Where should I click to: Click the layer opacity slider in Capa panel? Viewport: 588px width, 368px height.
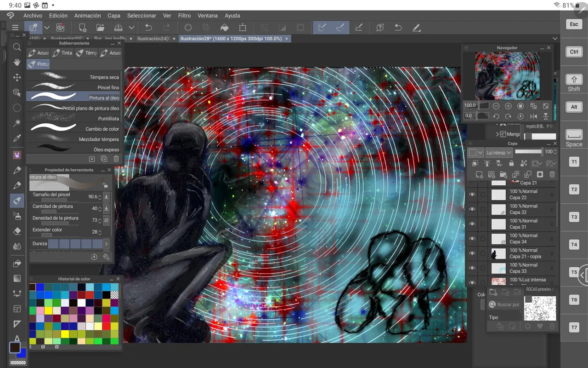click(528, 151)
